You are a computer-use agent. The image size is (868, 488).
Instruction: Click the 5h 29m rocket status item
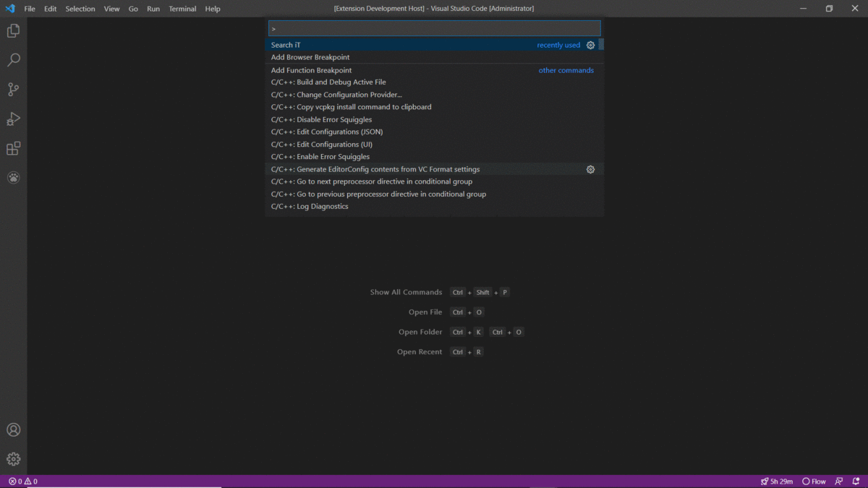click(776, 481)
